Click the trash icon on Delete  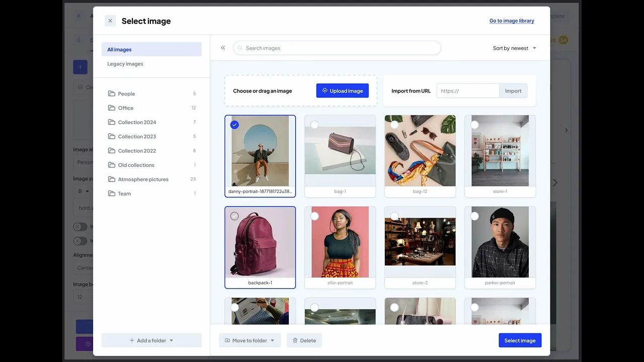(295, 340)
